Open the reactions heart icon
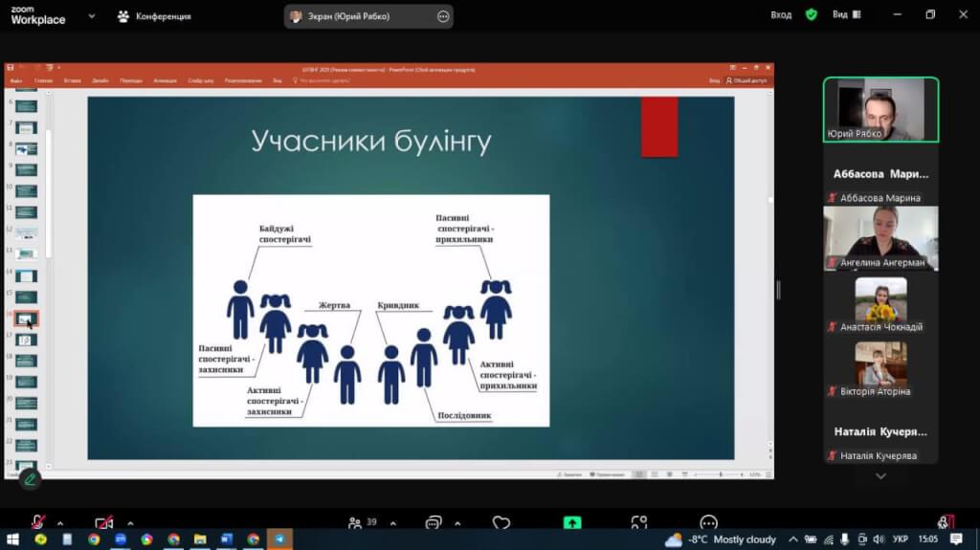 [x=501, y=522]
